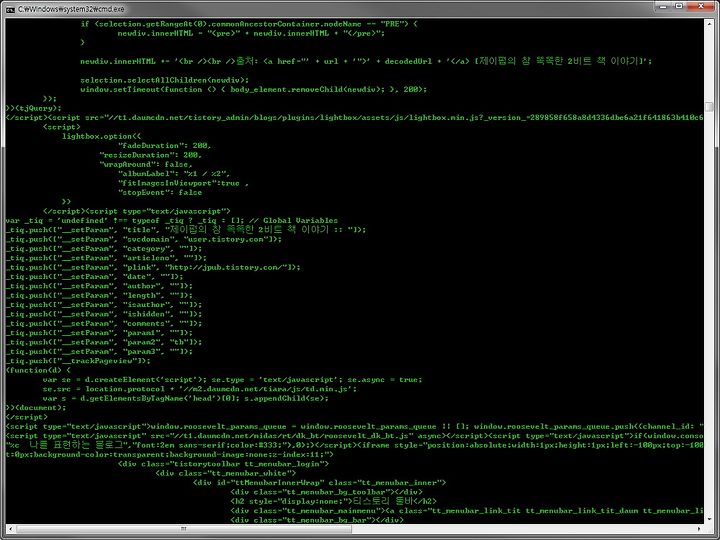The width and height of the screenshot is (720, 540).
Task: Click the d.createElement('script') line
Action: (x=232, y=380)
